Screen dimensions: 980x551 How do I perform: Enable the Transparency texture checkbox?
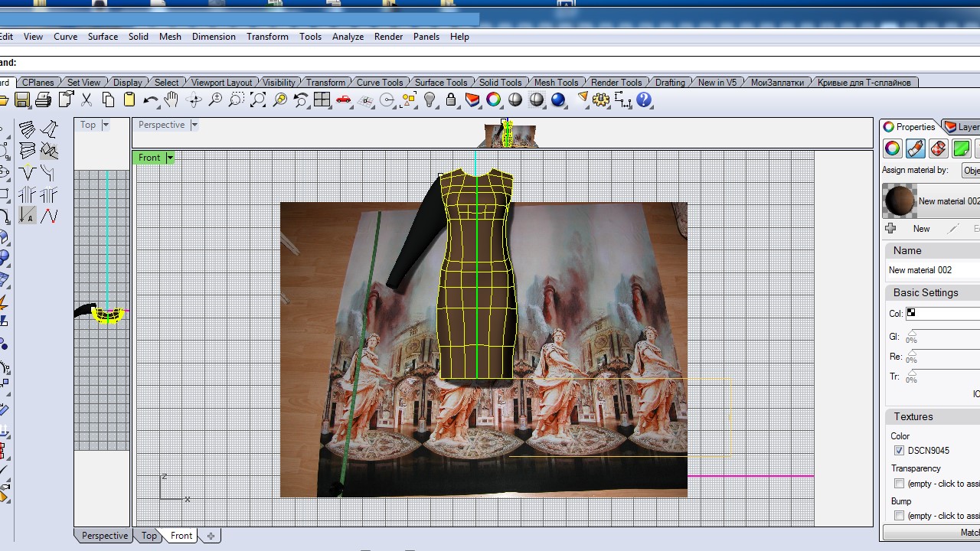point(899,484)
